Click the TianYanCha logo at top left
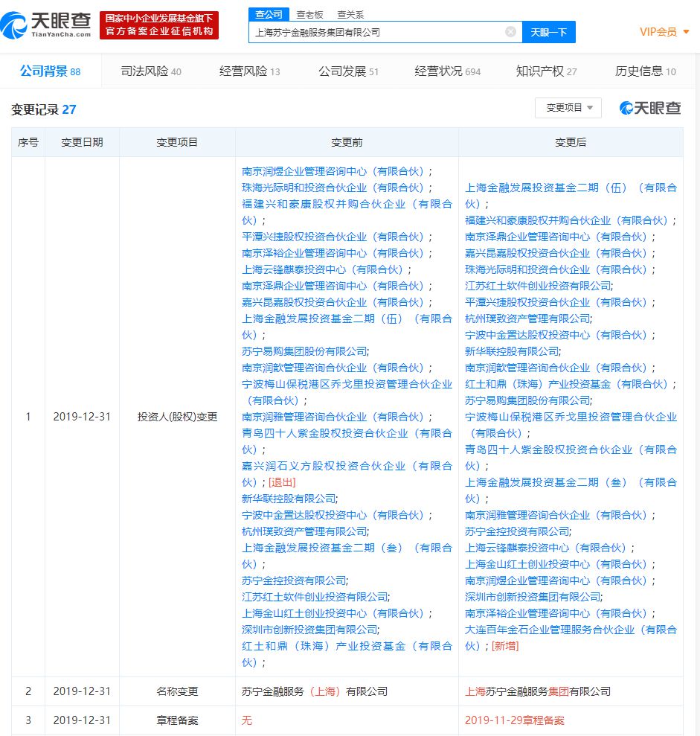The width and height of the screenshot is (700, 736). click(x=45, y=25)
